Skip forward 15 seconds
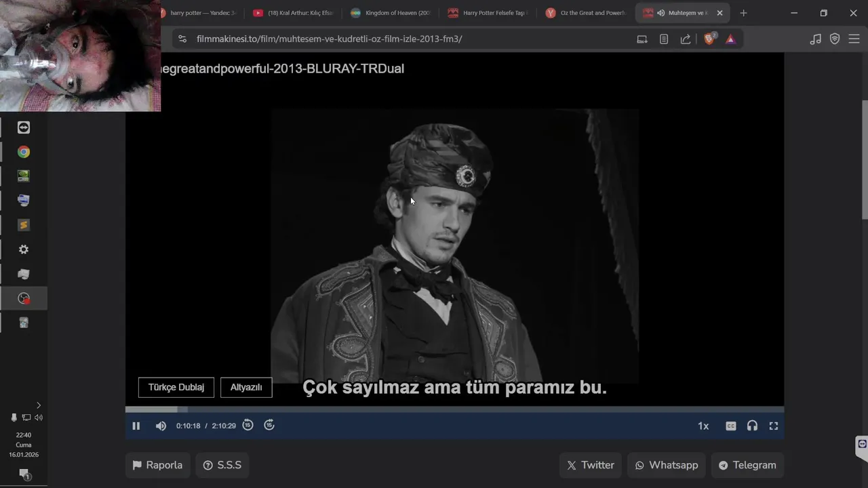Image resolution: width=868 pixels, height=488 pixels. click(269, 425)
